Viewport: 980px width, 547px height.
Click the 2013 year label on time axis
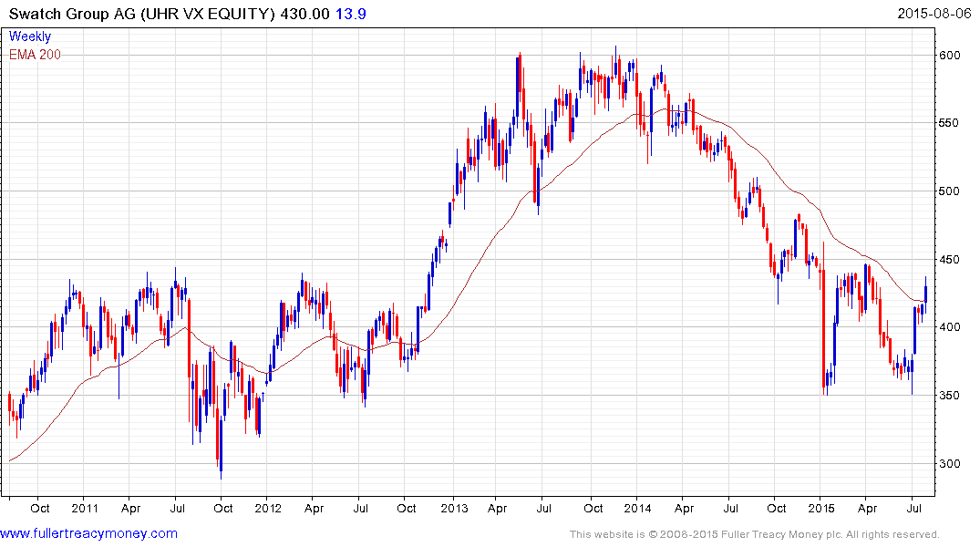tap(454, 508)
